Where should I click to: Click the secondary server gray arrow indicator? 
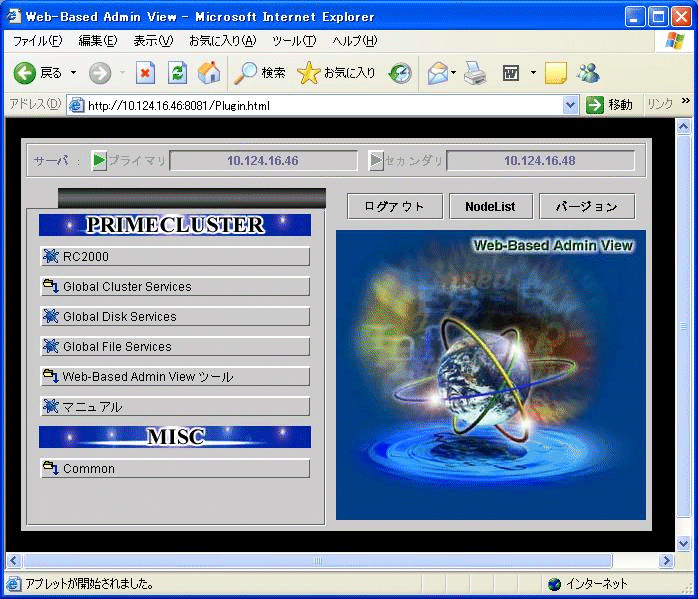[376, 160]
